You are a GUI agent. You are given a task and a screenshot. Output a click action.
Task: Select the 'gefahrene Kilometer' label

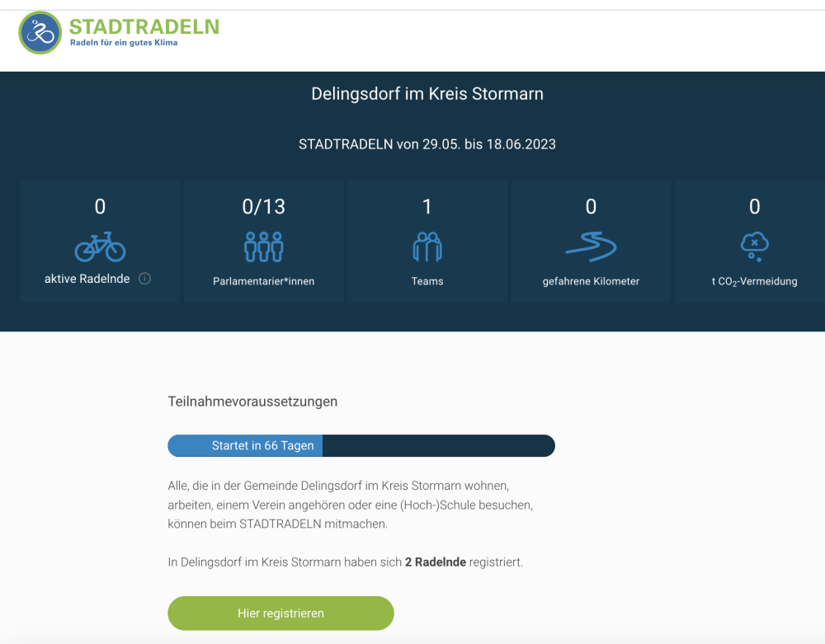(591, 281)
